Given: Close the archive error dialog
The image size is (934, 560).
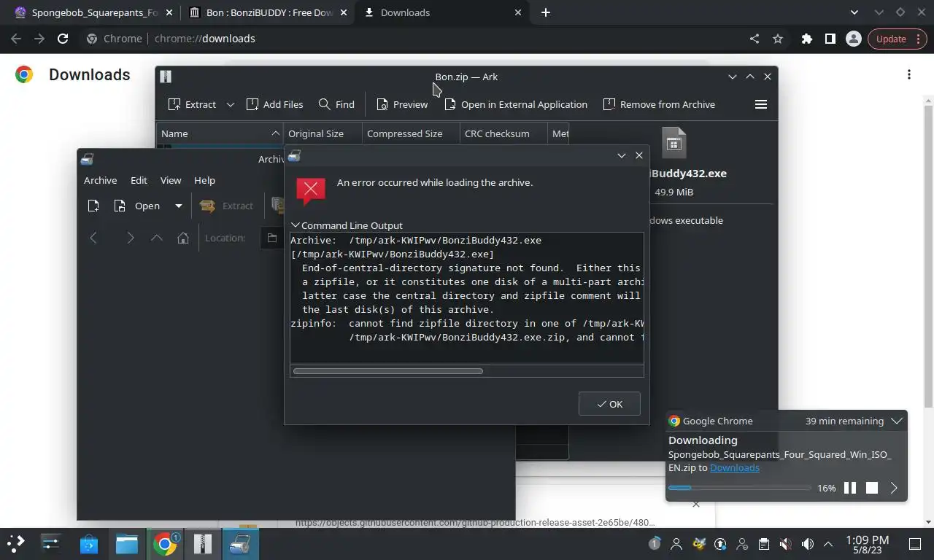Looking at the screenshot, I should (639, 155).
